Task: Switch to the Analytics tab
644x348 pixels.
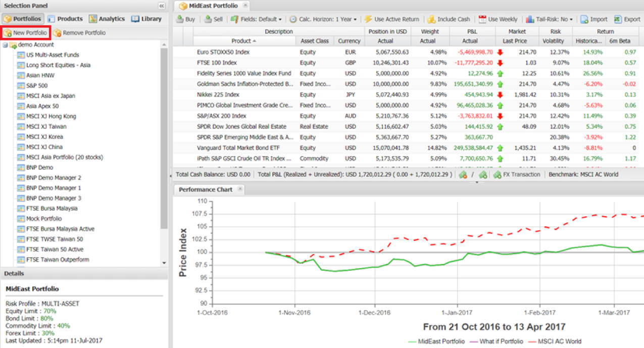Action: pyautogui.click(x=107, y=19)
